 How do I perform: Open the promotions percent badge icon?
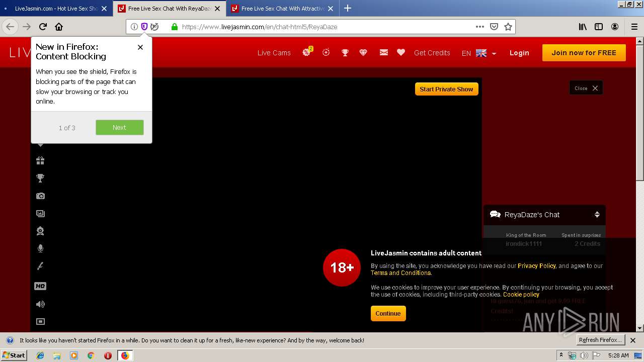(x=307, y=52)
